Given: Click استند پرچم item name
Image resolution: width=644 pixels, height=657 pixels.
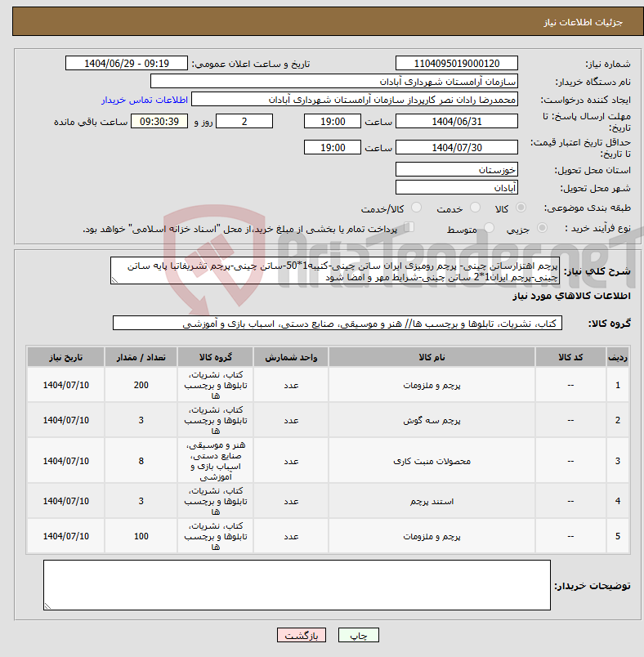Looking at the screenshot, I should pos(432,501).
